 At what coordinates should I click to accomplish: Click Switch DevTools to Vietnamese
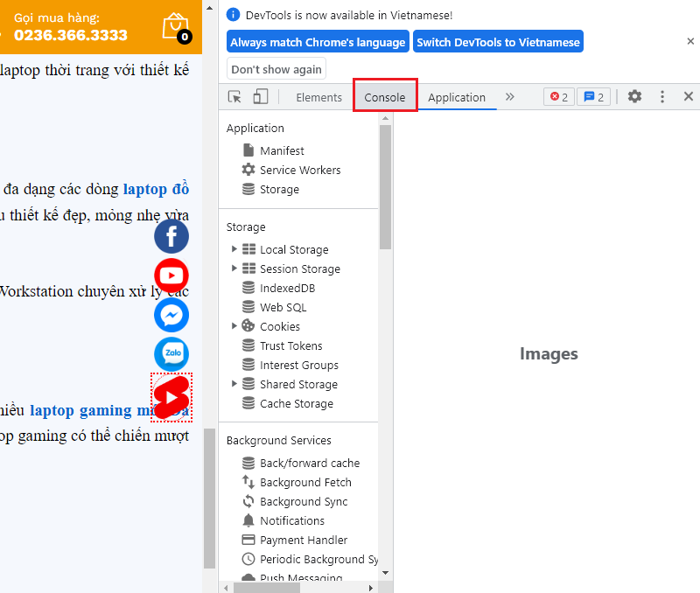tap(498, 41)
